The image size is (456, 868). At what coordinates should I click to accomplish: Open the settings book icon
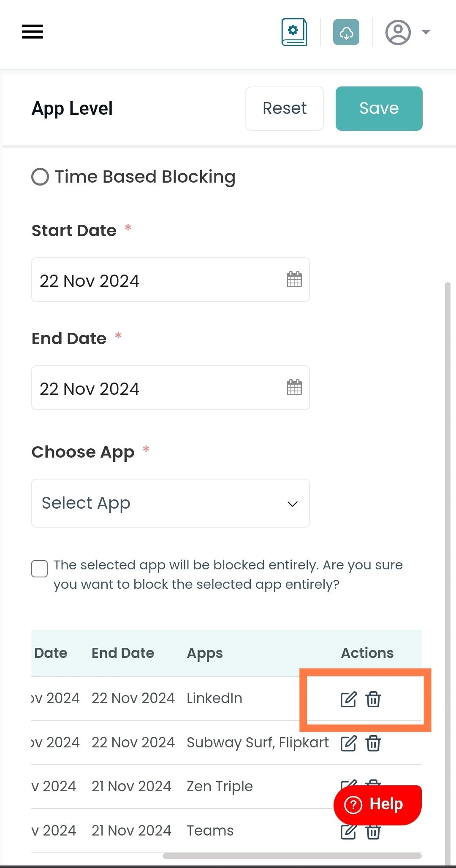(x=294, y=32)
